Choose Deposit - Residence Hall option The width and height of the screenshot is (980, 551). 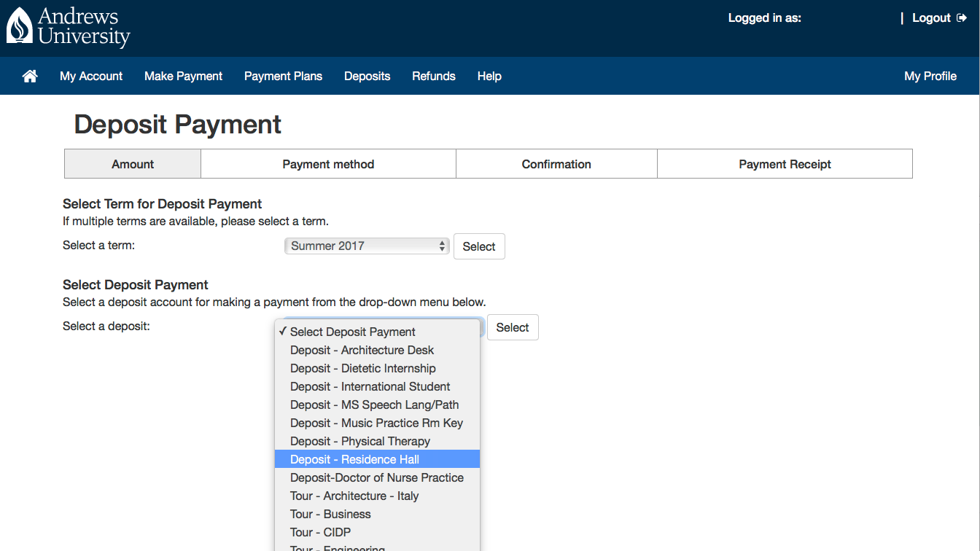pos(377,459)
